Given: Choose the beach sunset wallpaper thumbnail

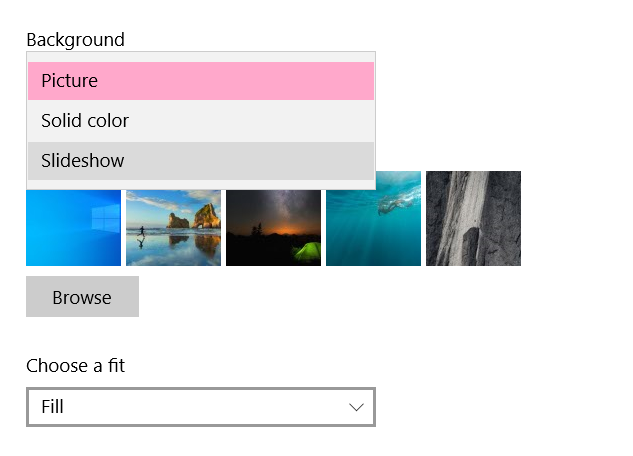Looking at the screenshot, I should pos(173,228).
